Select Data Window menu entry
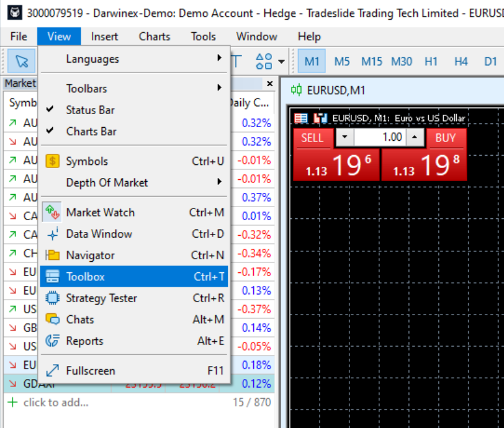Screen dimensions: 504x428 click(x=133, y=234)
